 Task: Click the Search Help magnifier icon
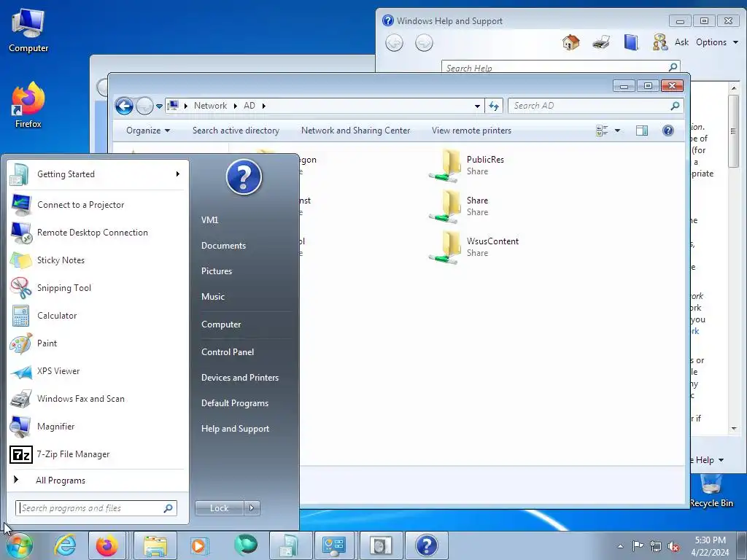673,67
